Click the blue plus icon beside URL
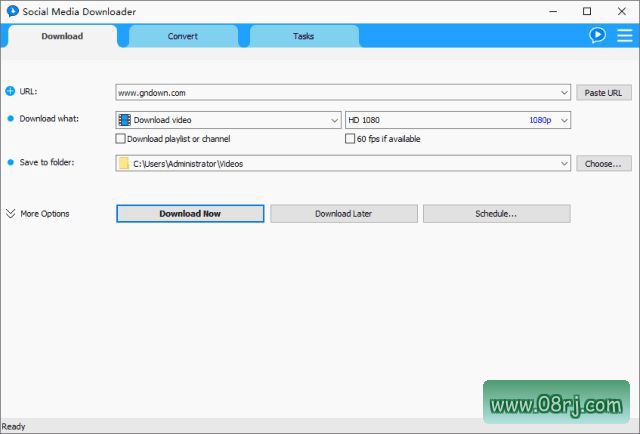 tap(11, 91)
